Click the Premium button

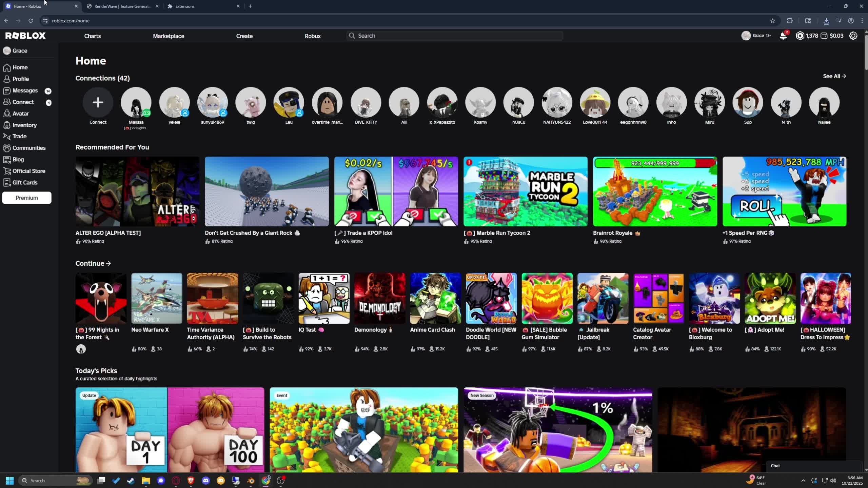(27, 198)
